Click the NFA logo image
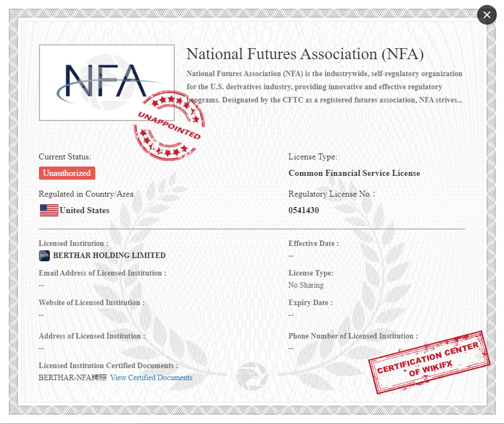504x424 pixels. [107, 83]
